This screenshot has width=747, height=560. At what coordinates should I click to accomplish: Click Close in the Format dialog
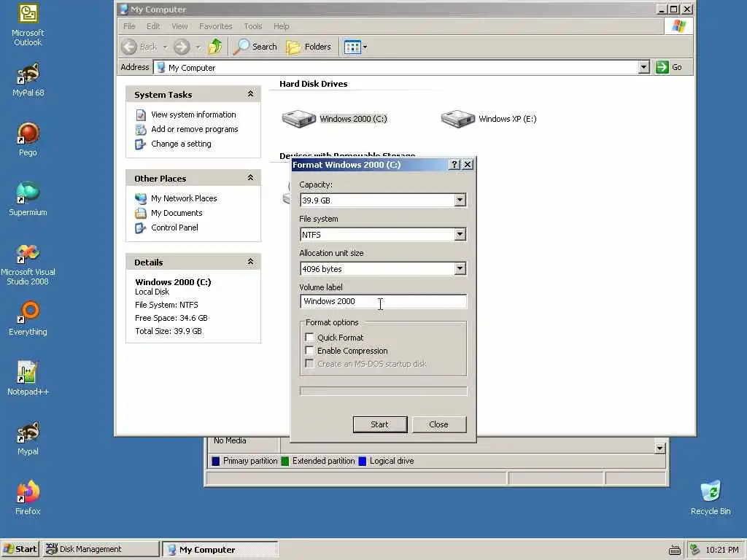click(x=438, y=424)
